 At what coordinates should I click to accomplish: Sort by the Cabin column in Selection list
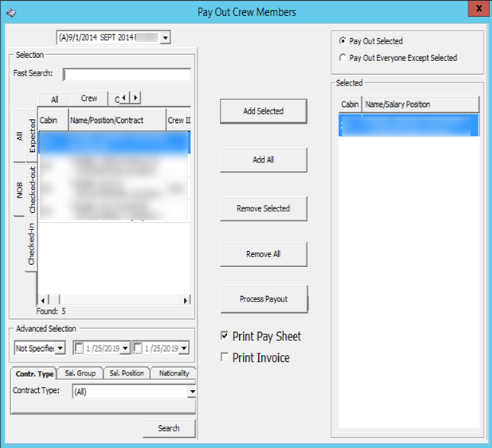click(53, 120)
